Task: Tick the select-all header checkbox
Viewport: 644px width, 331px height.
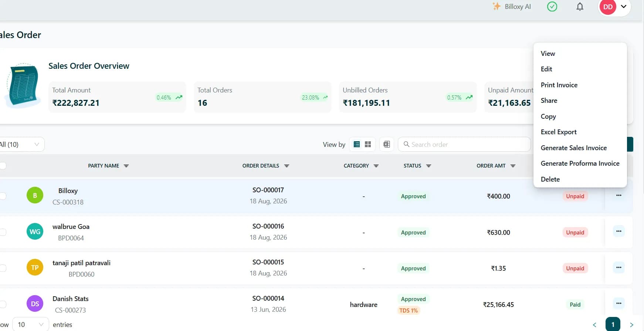Action: [3, 166]
